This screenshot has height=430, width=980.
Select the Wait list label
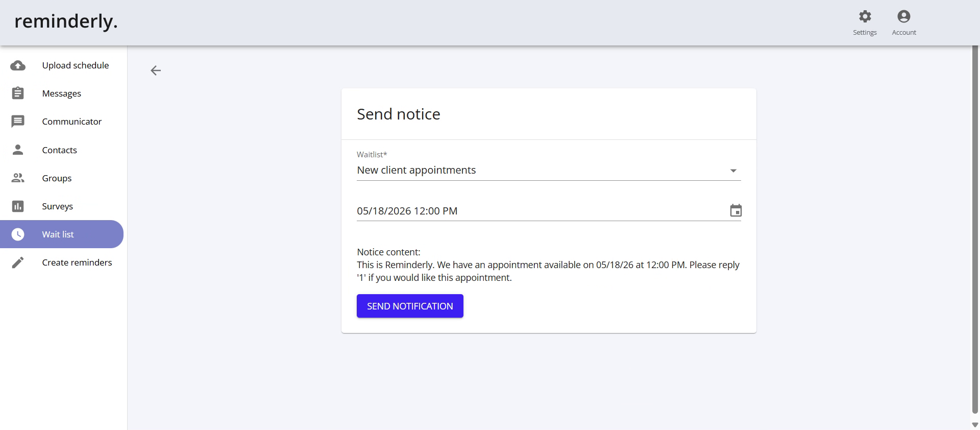[58, 234]
